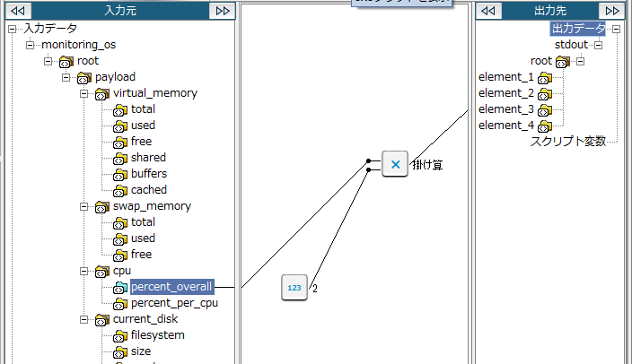Screen dimensions: 632x364
Task: Click the element_1 output node icon
Action: coord(544,77)
